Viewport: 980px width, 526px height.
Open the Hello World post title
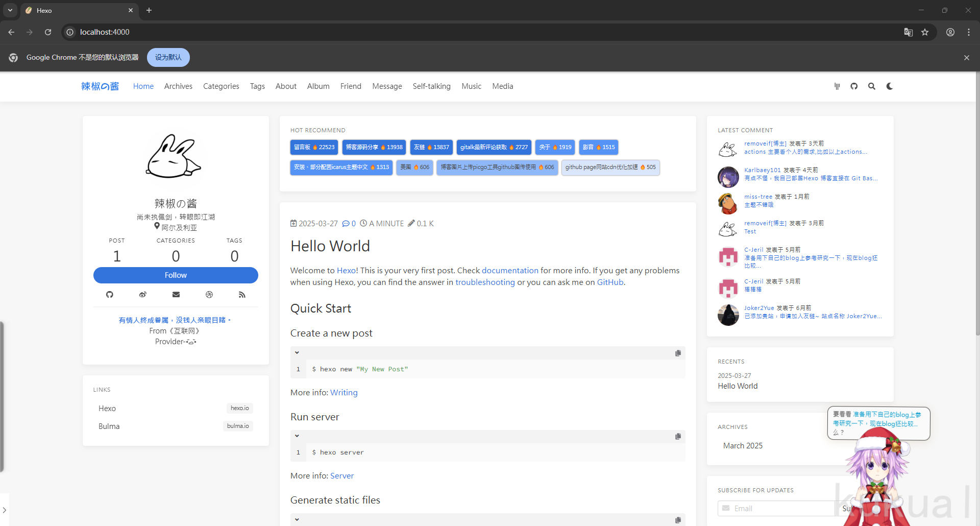pyautogui.click(x=330, y=246)
